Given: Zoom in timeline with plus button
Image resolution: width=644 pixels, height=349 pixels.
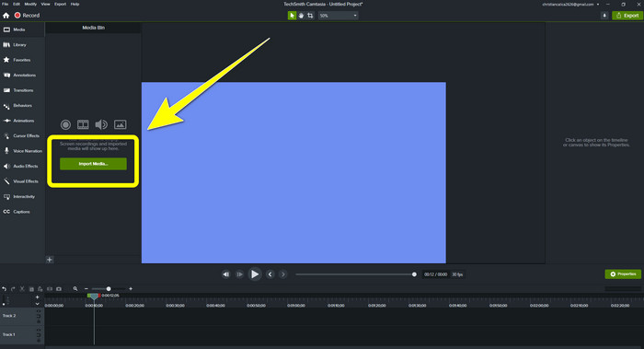Looking at the screenshot, I should (131, 289).
